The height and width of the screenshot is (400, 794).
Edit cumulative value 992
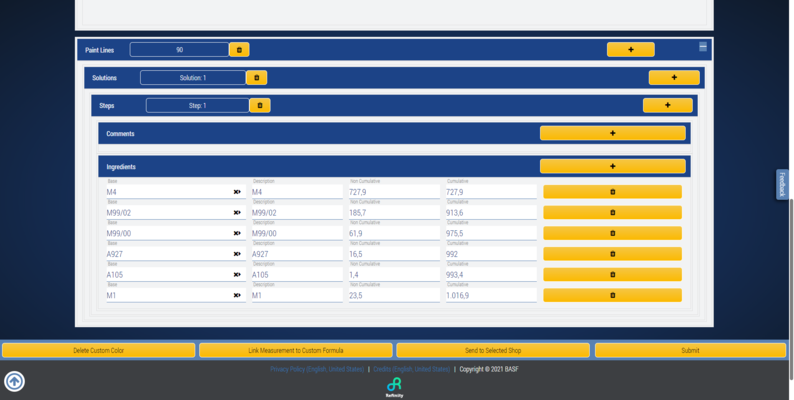pos(491,254)
